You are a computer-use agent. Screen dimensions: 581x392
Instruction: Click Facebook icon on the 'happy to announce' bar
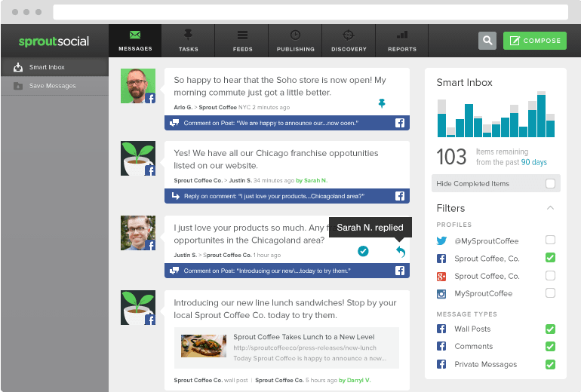tap(400, 123)
